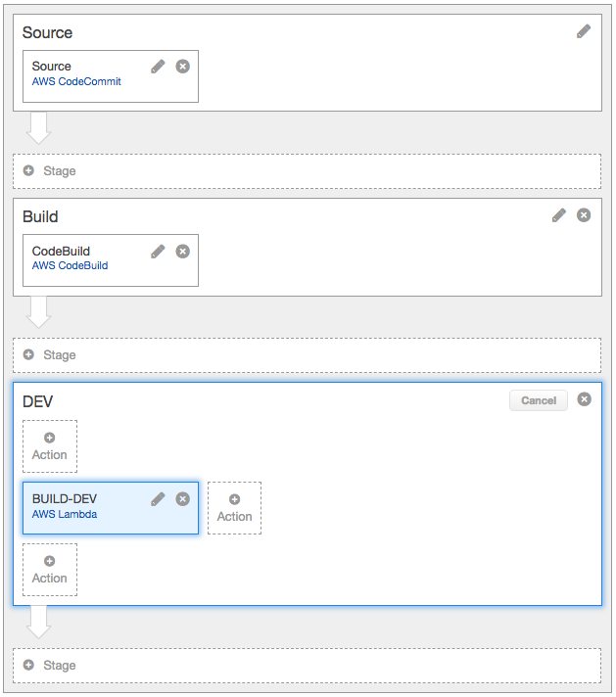Edit the BUILD-DEV action

point(158,499)
